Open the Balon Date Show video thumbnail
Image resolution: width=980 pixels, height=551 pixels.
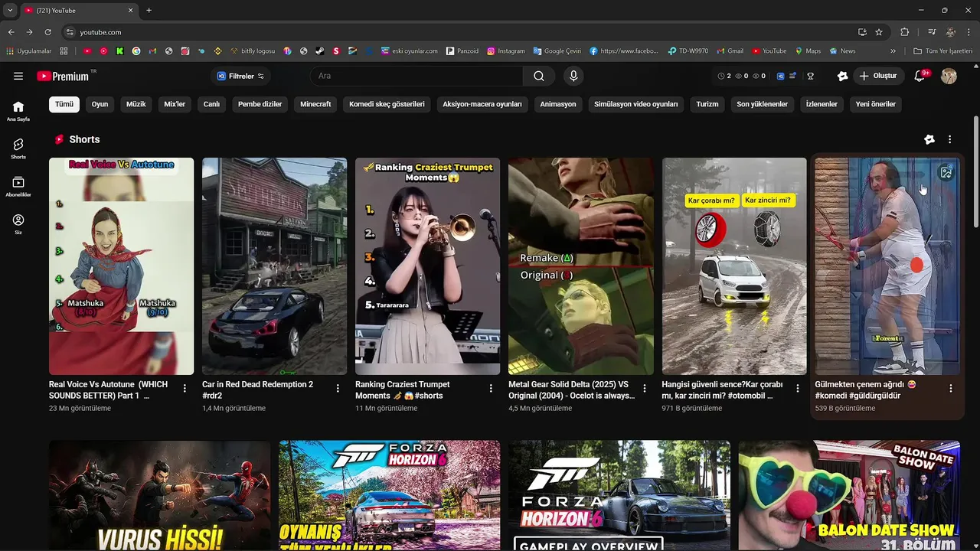point(849,495)
